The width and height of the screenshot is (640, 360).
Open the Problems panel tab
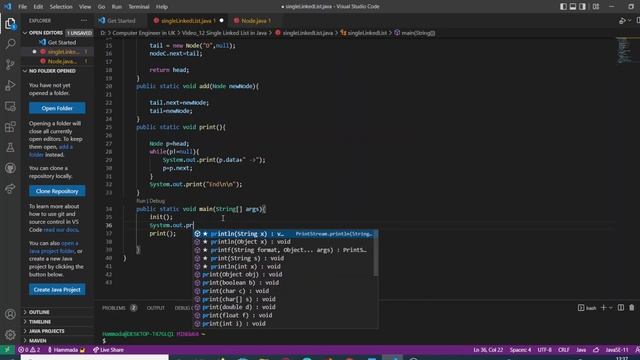click(x=119, y=308)
